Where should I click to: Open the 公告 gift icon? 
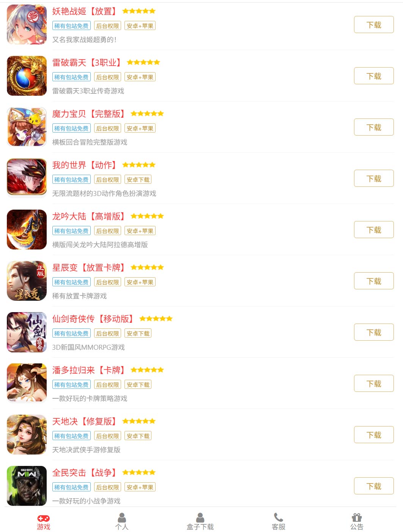(357, 518)
